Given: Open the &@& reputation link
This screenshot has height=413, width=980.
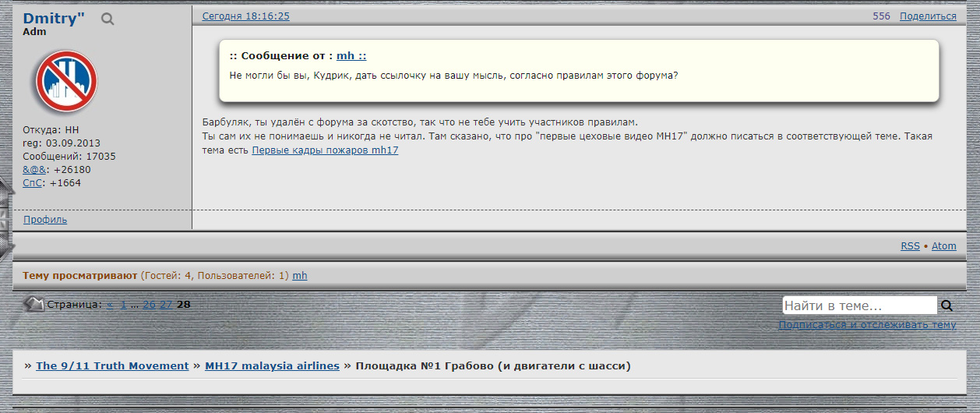Looking at the screenshot, I should coord(36,169).
